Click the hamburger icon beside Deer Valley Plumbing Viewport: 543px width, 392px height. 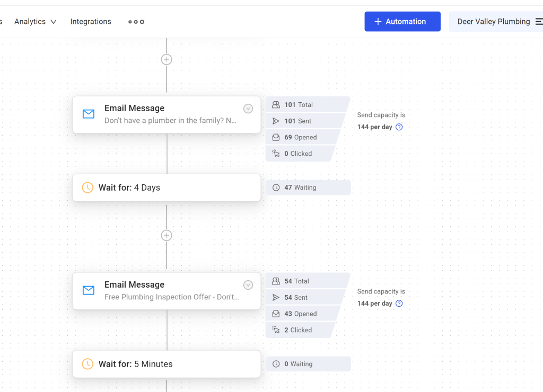539,21
